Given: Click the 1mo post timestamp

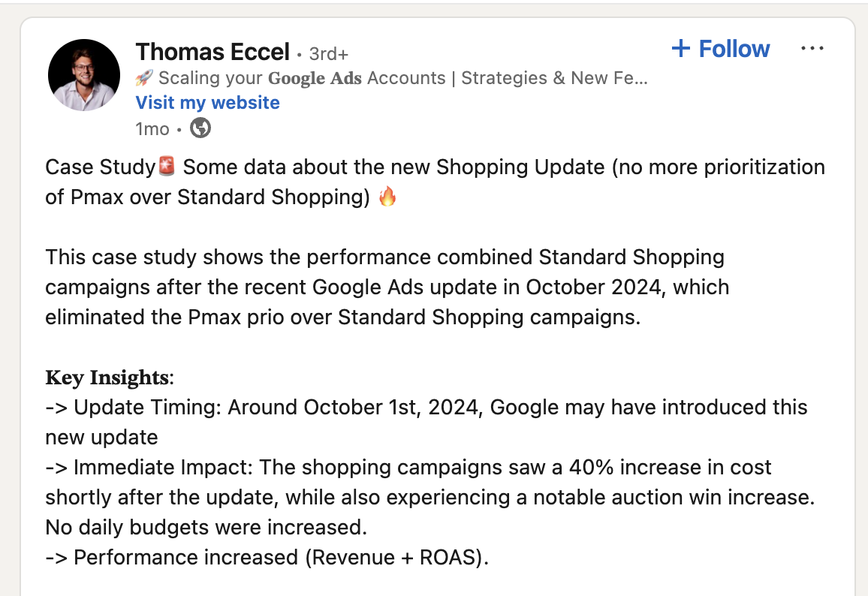Looking at the screenshot, I should coord(152,129).
